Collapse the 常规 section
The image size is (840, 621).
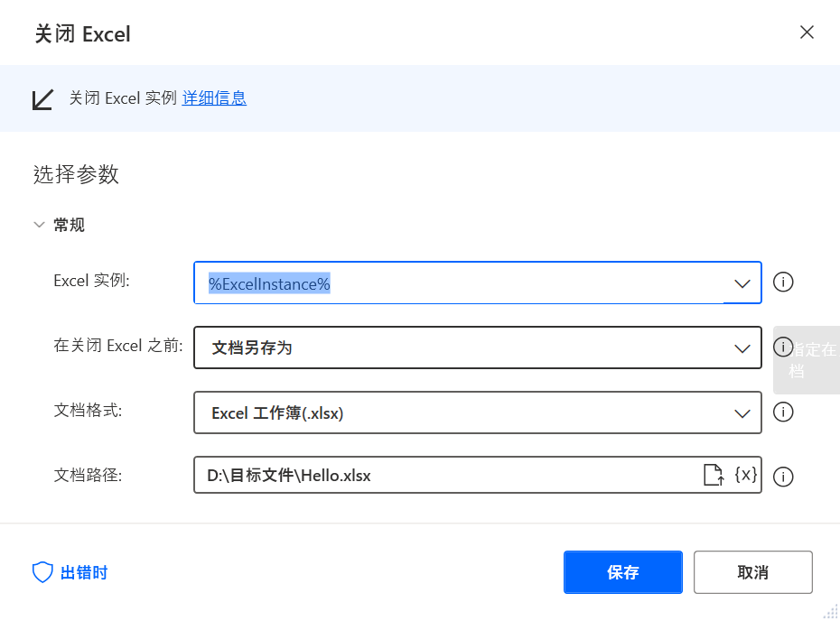(x=38, y=225)
